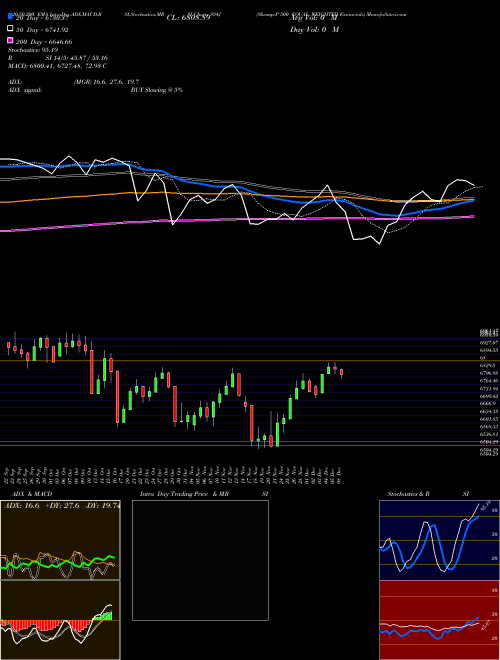Click the 'BUY Slowing @ 5%' signal text

pyautogui.click(x=157, y=90)
